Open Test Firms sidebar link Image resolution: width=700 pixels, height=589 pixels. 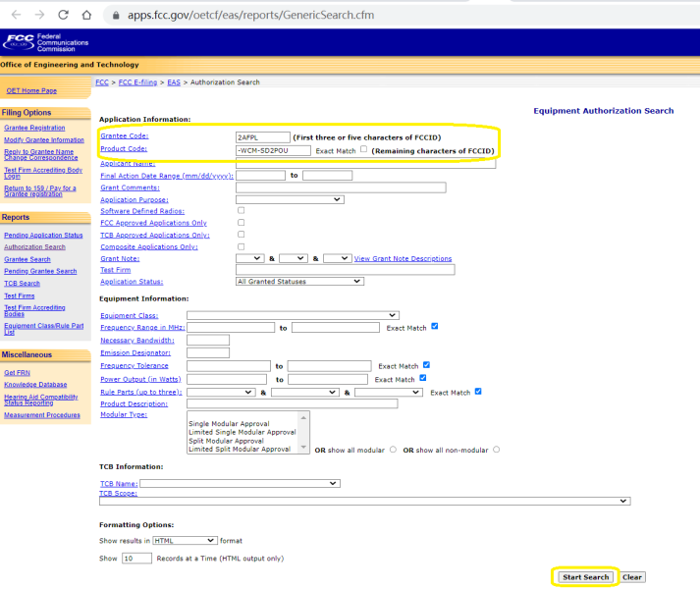[x=20, y=295]
